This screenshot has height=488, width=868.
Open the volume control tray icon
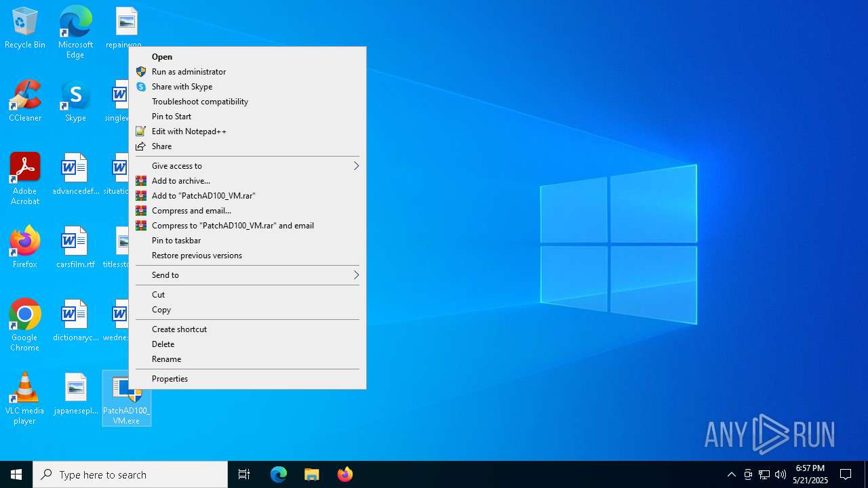781,474
